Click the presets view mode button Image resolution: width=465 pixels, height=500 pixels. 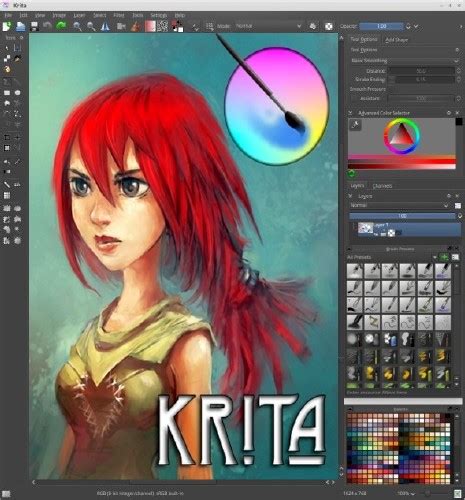tap(455, 257)
